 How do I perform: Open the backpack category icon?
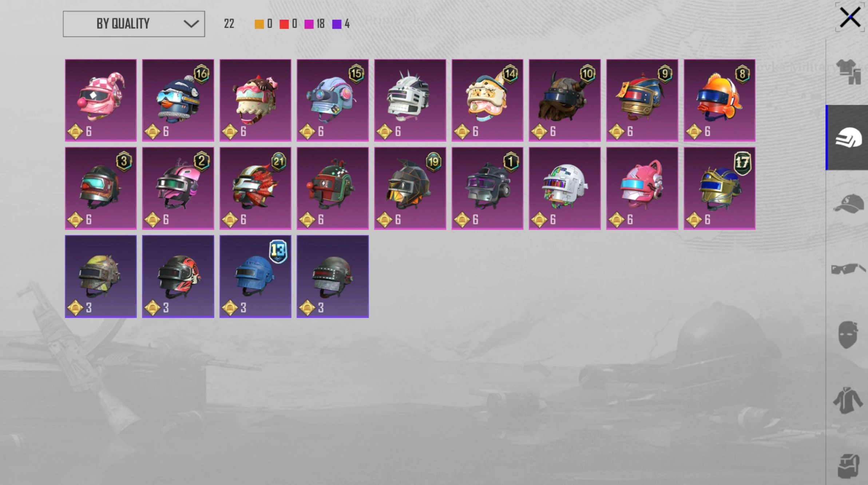[x=849, y=466]
